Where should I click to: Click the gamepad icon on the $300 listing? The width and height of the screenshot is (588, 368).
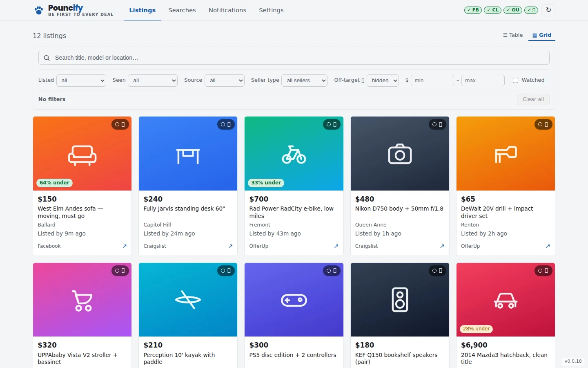(x=294, y=300)
